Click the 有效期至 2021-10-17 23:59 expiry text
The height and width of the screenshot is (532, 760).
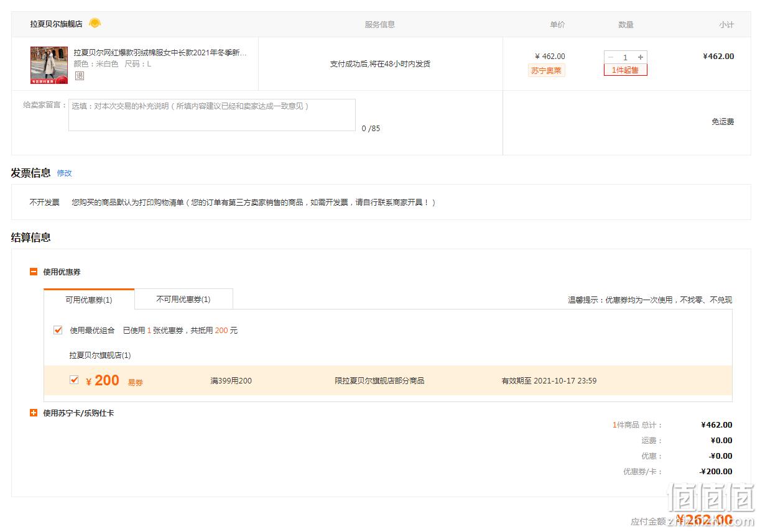pos(549,380)
